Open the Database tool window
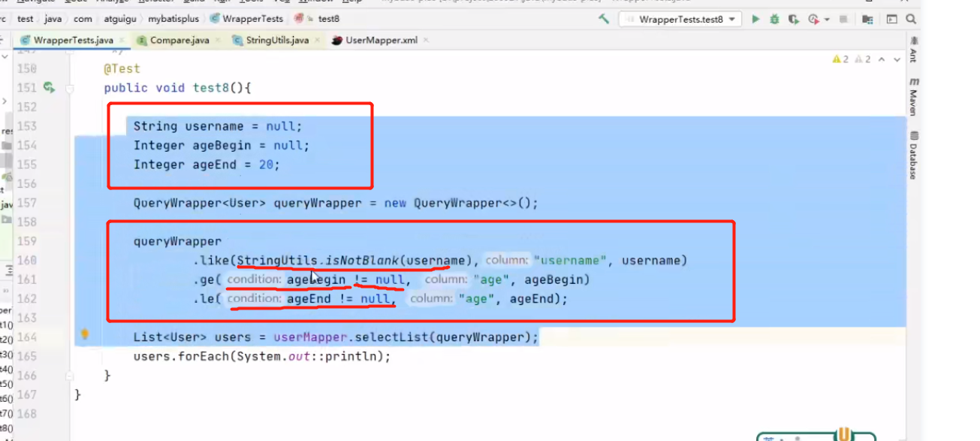This screenshot has width=980, height=441. [x=914, y=156]
